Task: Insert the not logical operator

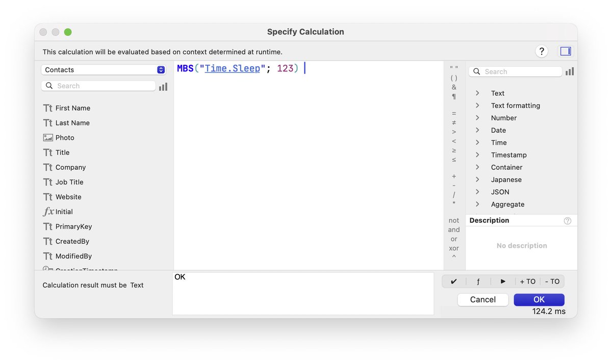Action: pos(454,221)
